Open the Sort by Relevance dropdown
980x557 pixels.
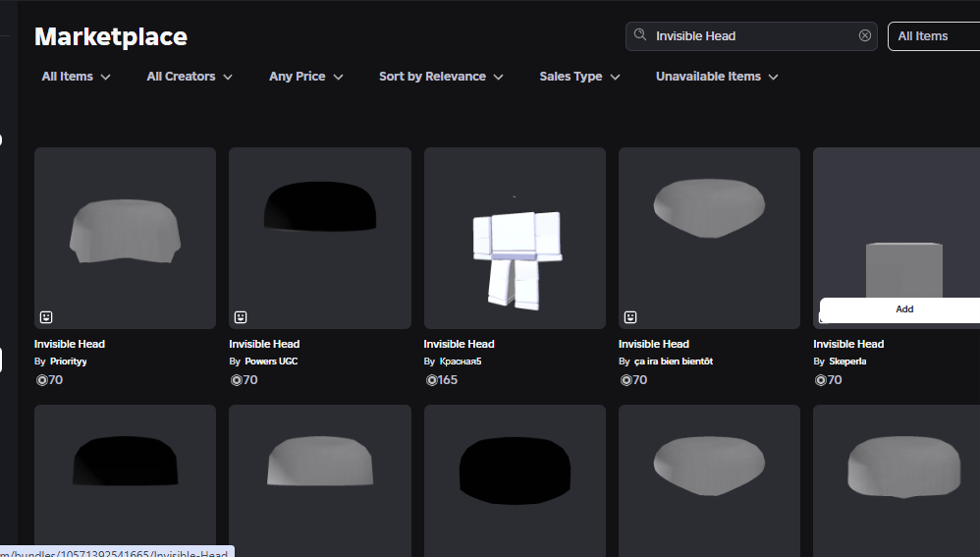point(441,77)
